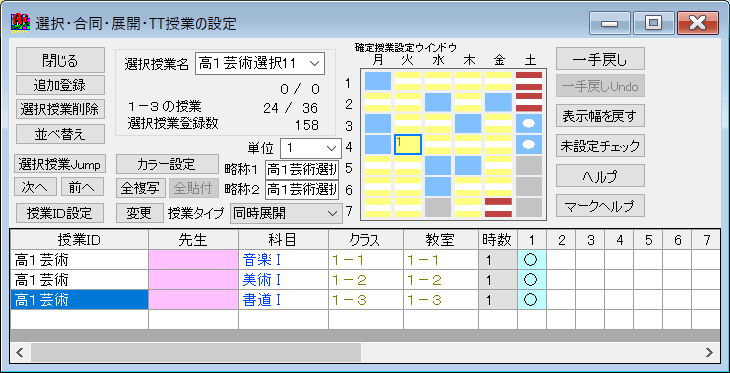The image size is (730, 373).
Task: Select Saturday period 3 cell with white oval
Action: click(529, 124)
